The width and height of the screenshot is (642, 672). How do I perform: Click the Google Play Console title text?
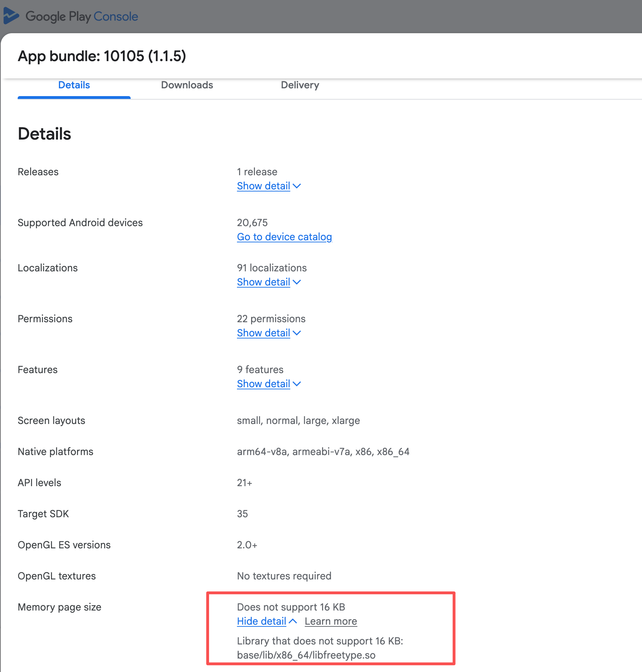pyautogui.click(x=82, y=16)
